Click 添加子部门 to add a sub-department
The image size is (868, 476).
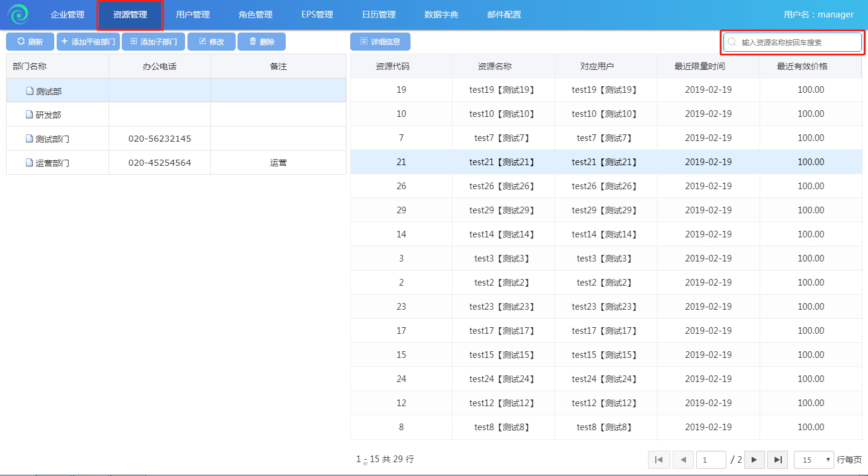tap(154, 42)
